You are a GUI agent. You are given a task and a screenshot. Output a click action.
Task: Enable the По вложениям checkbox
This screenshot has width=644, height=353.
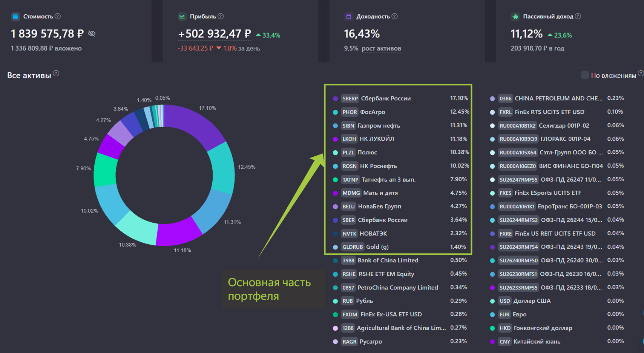pos(585,75)
